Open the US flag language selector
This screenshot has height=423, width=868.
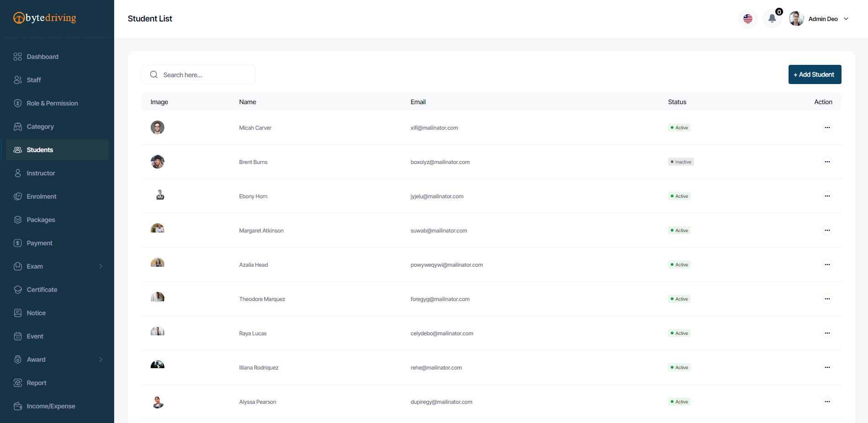tap(747, 19)
